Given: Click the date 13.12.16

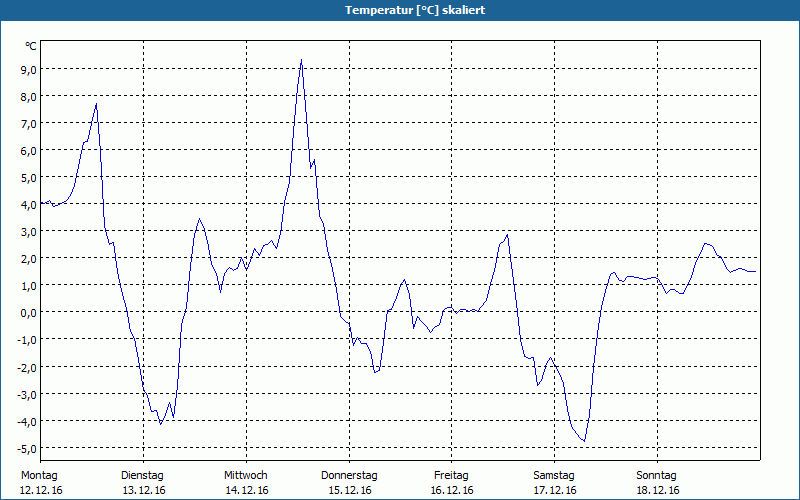Looking at the screenshot, I should [144, 490].
